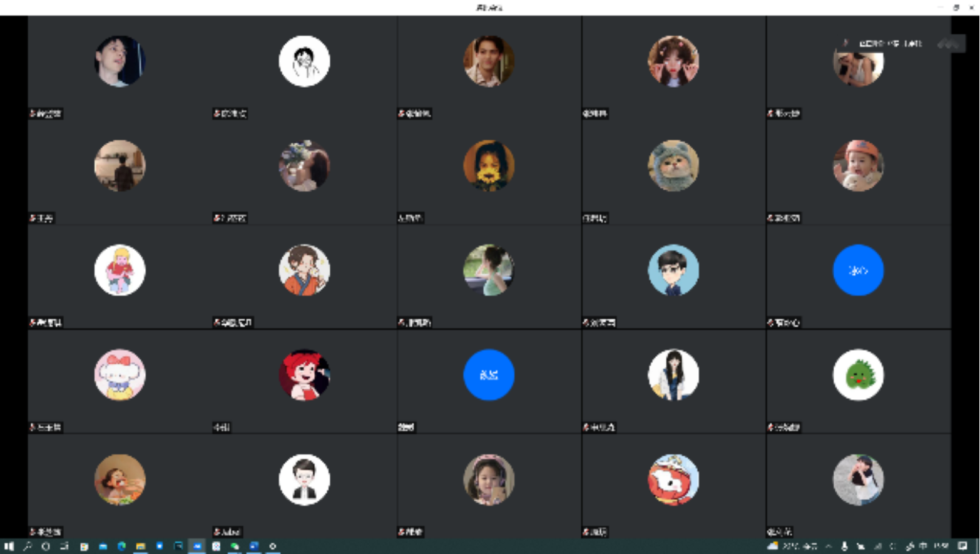Click the Windows Start button

point(8,546)
